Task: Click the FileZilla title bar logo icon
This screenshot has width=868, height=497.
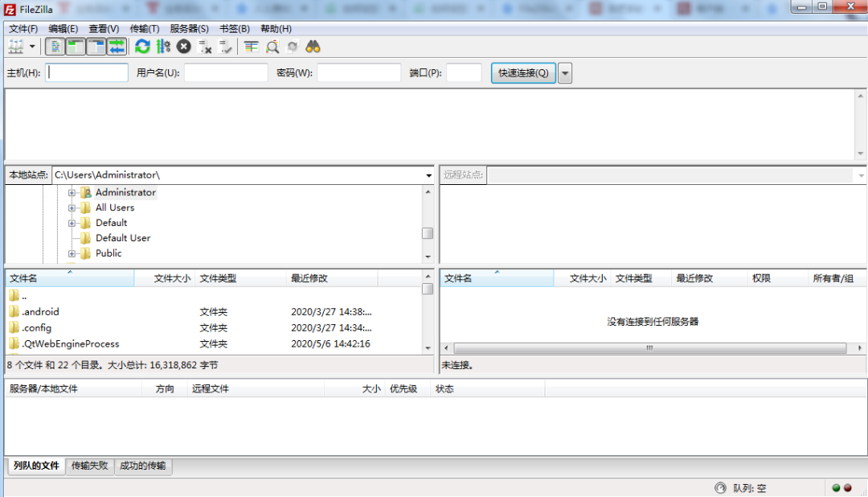Action: (x=10, y=10)
